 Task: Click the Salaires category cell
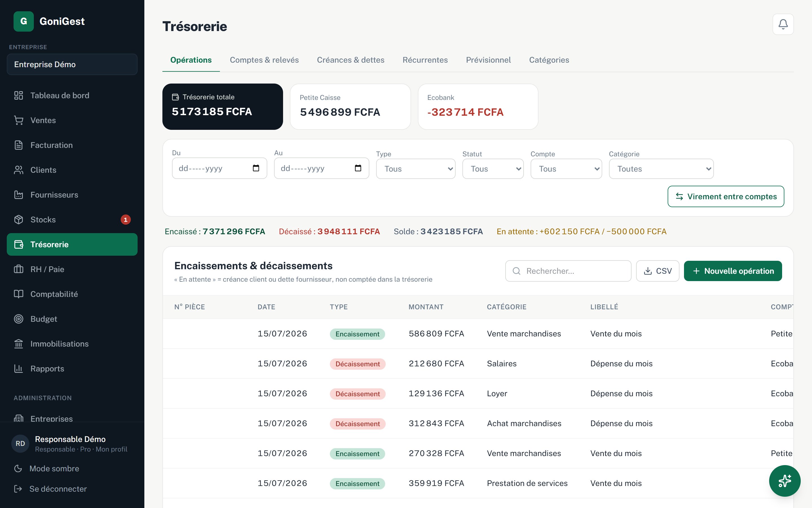(x=502, y=364)
